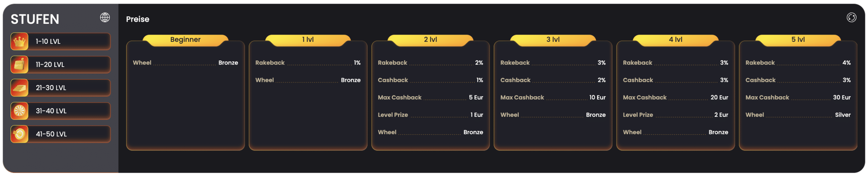This screenshot has height=177, width=868.
Task: Click the Level Prize row in 2 lvl
Action: [x=430, y=115]
